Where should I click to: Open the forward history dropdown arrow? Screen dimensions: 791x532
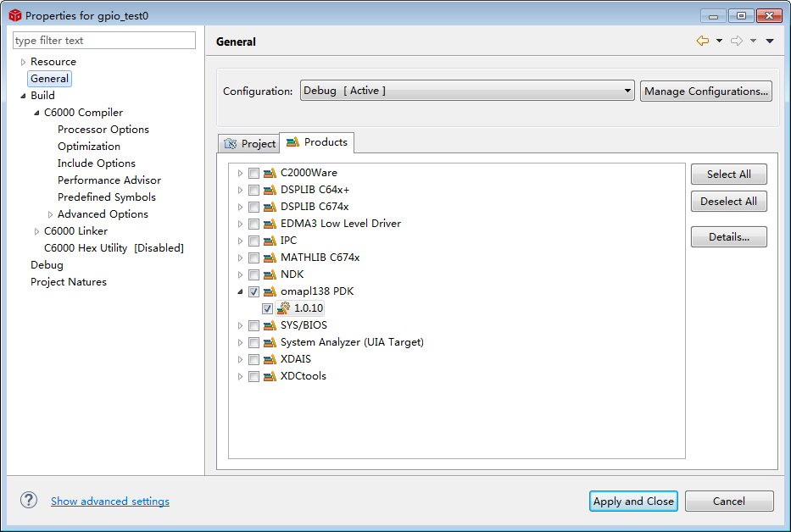tap(753, 41)
